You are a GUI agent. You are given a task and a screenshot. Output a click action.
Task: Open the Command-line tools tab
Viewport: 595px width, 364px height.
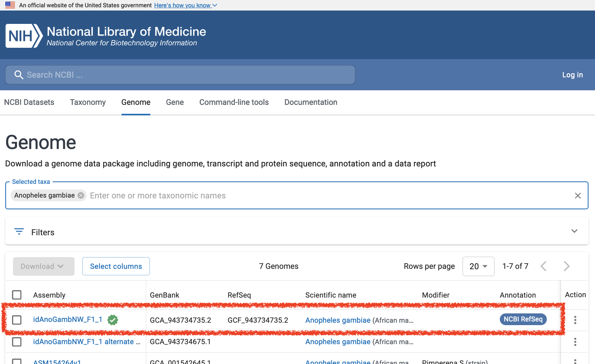click(234, 102)
